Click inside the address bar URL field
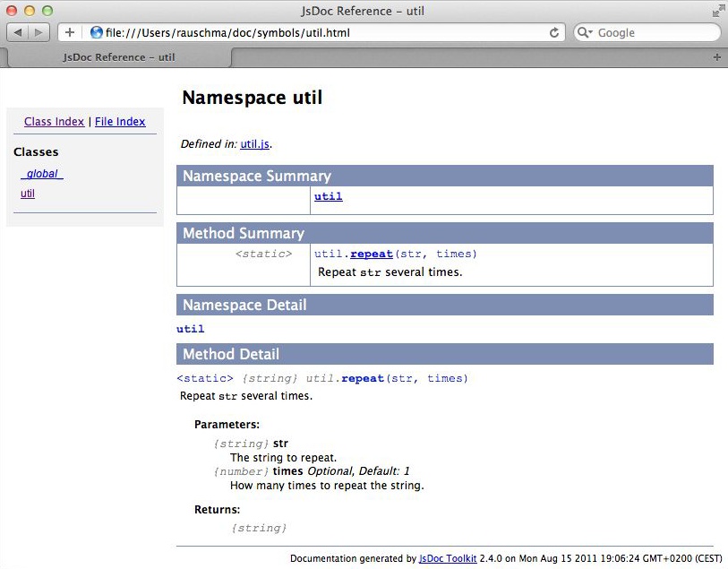728x569 pixels. click(x=269, y=32)
